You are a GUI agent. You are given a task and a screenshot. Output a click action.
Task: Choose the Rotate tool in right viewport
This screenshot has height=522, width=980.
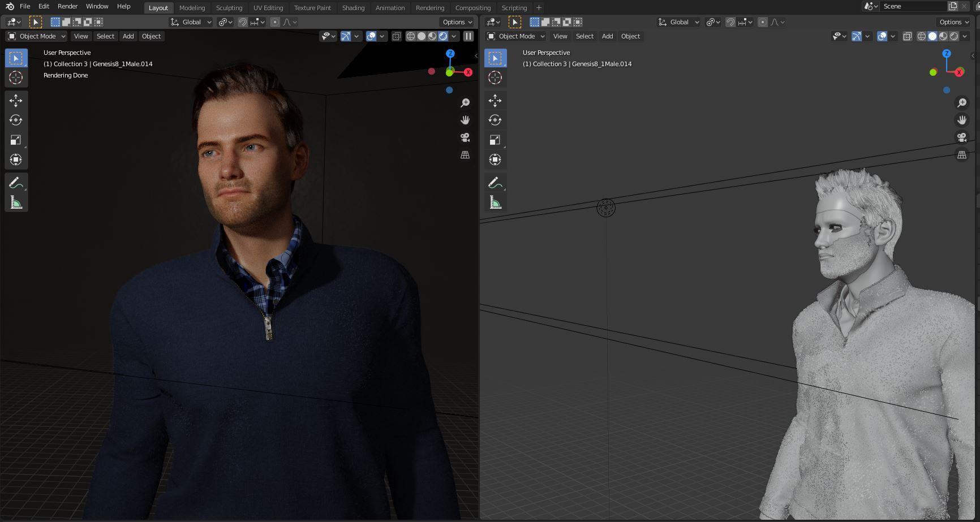tap(495, 120)
